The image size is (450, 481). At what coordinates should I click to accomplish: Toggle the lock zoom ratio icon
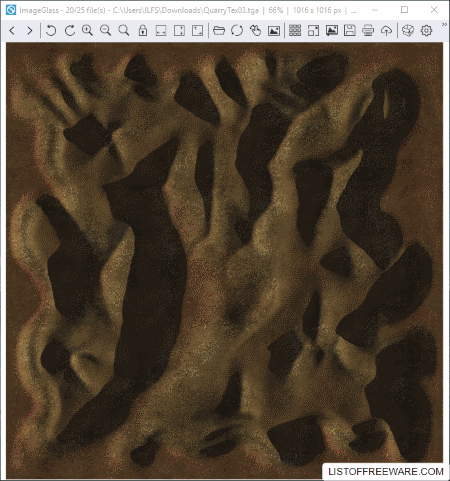(143, 31)
